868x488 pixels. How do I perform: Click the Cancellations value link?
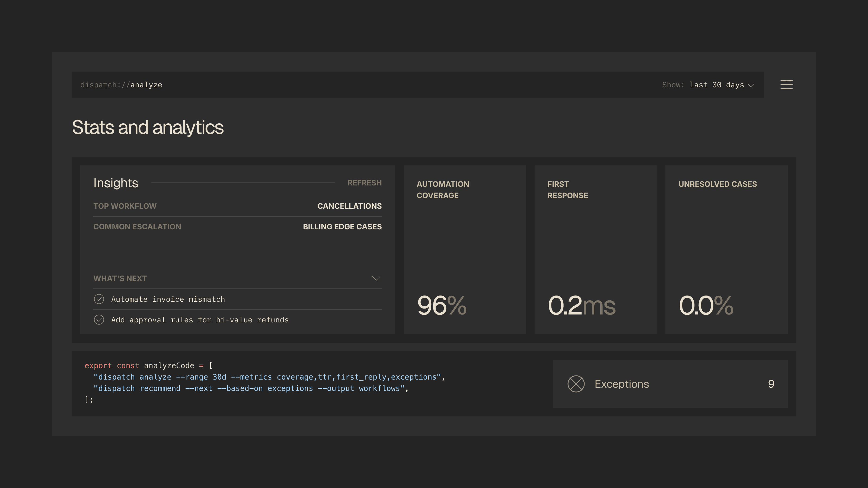click(349, 206)
